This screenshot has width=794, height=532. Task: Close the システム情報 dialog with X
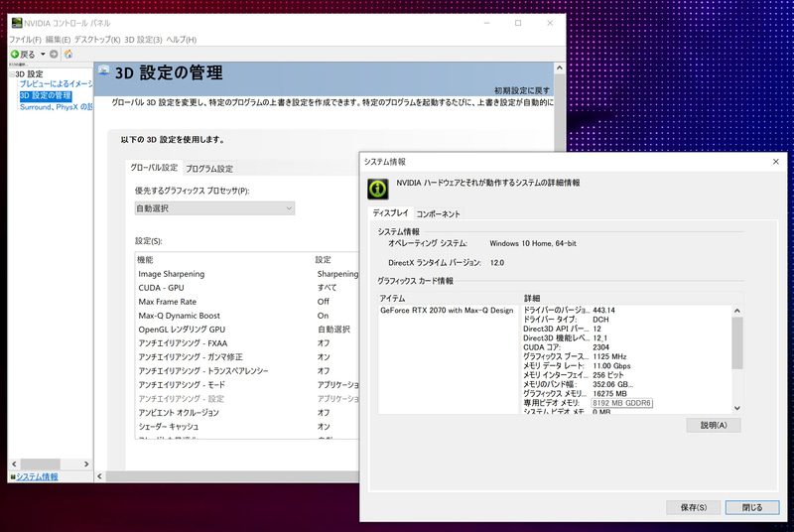[x=776, y=162]
